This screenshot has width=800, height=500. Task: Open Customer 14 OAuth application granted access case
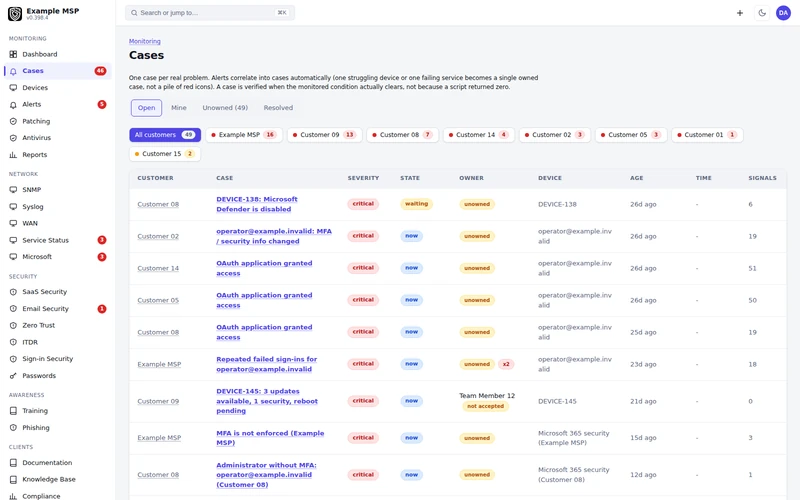pos(264,268)
